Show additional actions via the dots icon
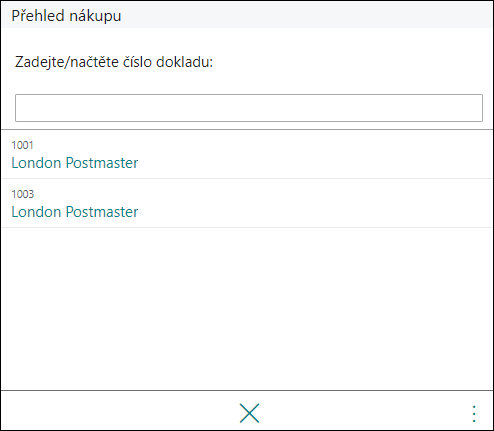 coord(474,414)
